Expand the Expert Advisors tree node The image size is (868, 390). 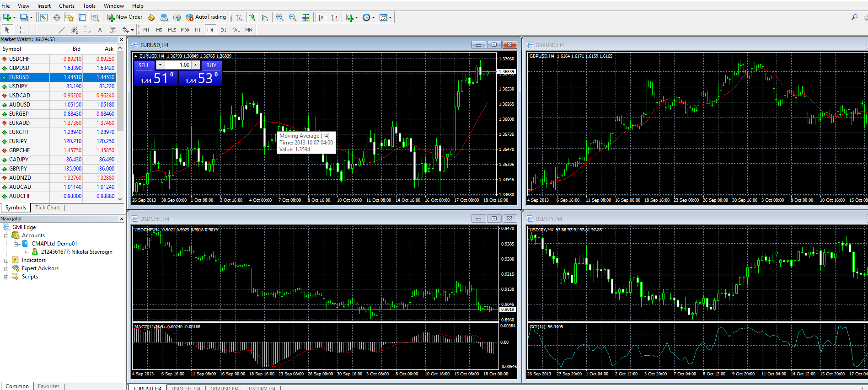pyautogui.click(x=6, y=269)
